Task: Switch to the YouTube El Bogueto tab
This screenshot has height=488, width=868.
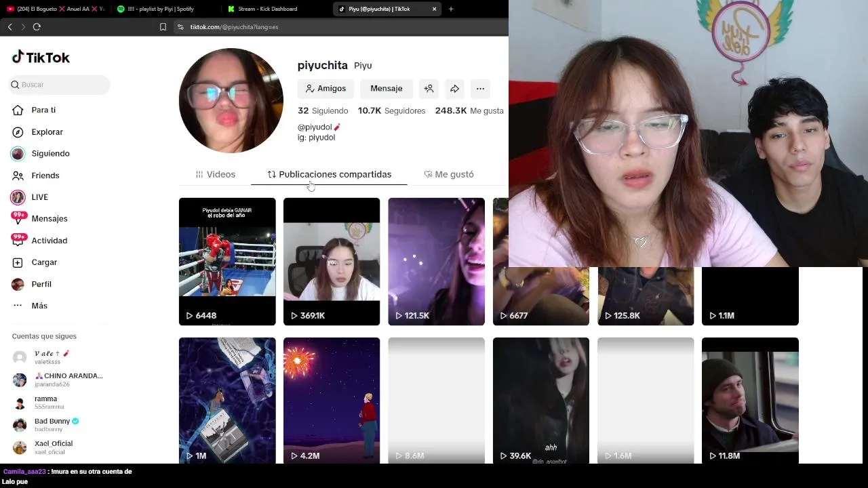Action: (55, 9)
